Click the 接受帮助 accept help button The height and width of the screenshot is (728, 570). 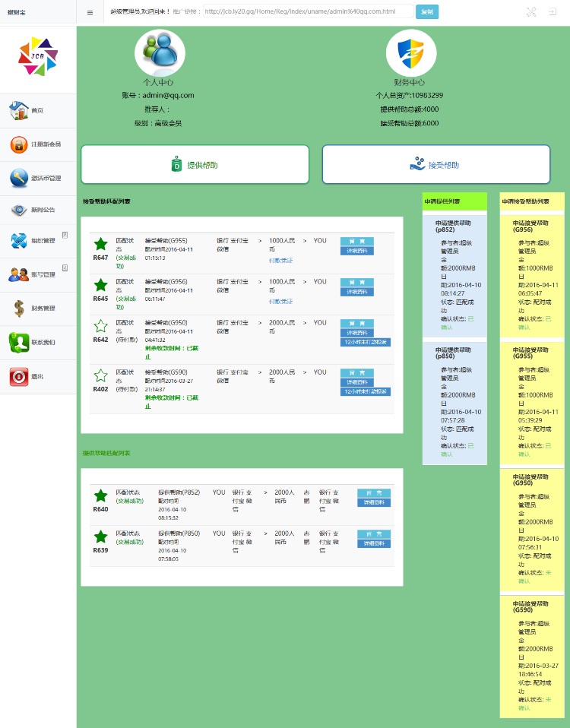[435, 164]
